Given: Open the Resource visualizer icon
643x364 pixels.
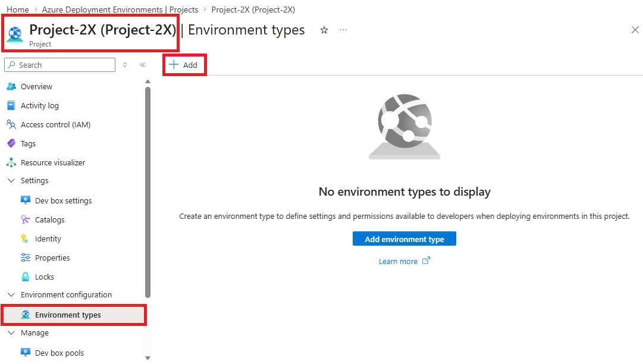Looking at the screenshot, I should point(11,163).
